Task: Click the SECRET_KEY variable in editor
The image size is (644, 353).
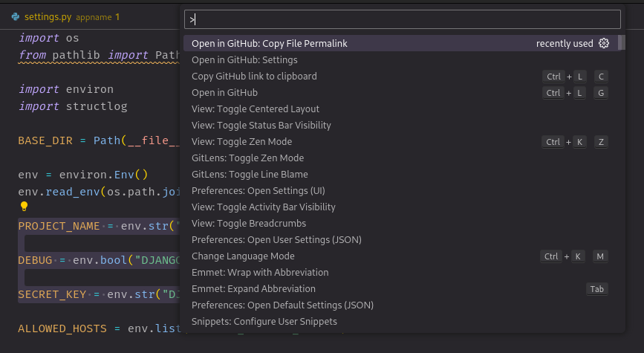Action: pyautogui.click(x=52, y=294)
